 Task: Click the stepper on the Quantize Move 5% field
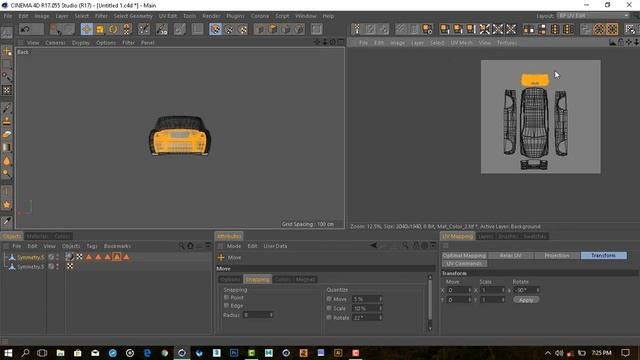(380, 299)
